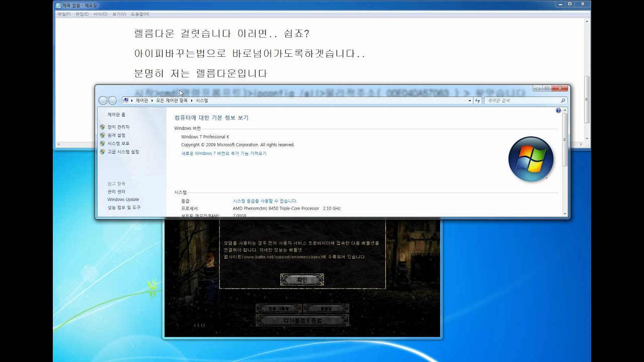Click AMD Phenom(tm) 8450 Triple-Core Processor text
Viewport: 644px width, 362px height.
pos(276,208)
